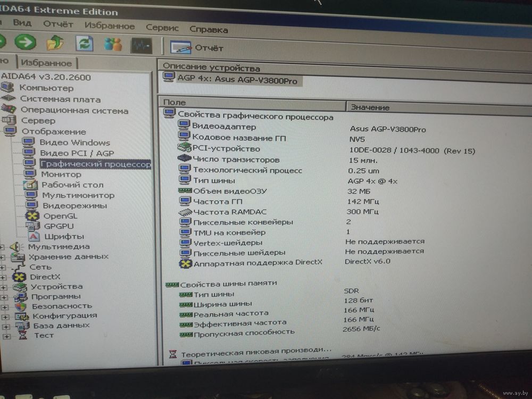532x399 pixels.
Task: Expand the Мультимедиа tree node
Action: click(x=2, y=247)
